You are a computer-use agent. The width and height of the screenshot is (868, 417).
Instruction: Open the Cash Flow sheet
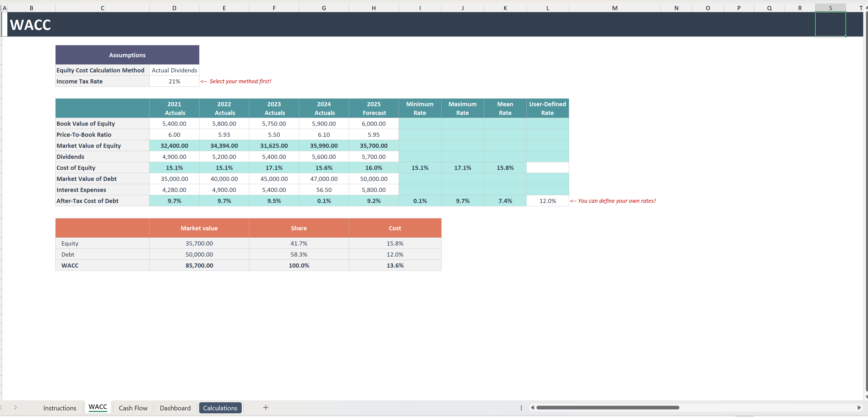click(x=133, y=408)
